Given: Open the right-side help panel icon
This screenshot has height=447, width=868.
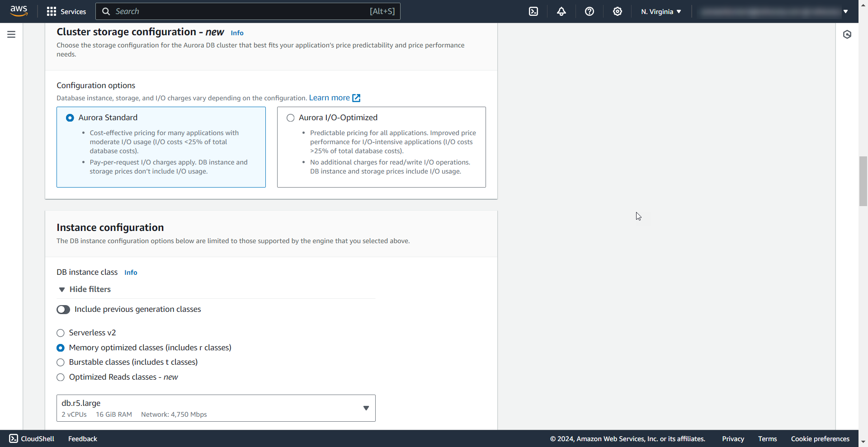Looking at the screenshot, I should click(x=847, y=34).
